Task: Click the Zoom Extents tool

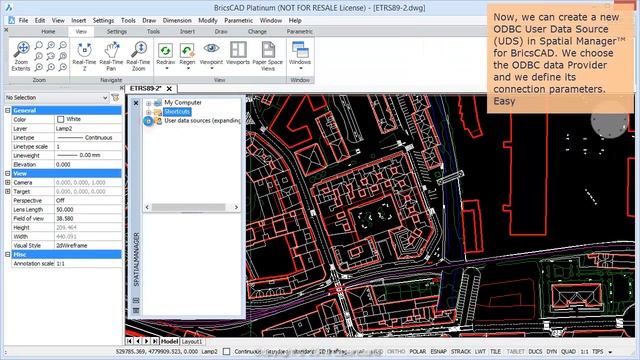Action: pyautogui.click(x=21, y=56)
